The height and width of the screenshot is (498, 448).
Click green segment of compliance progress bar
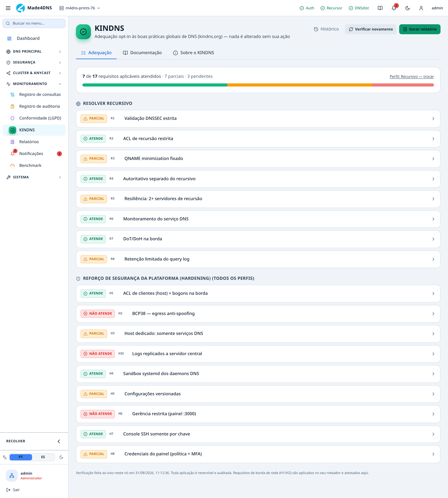155,85
